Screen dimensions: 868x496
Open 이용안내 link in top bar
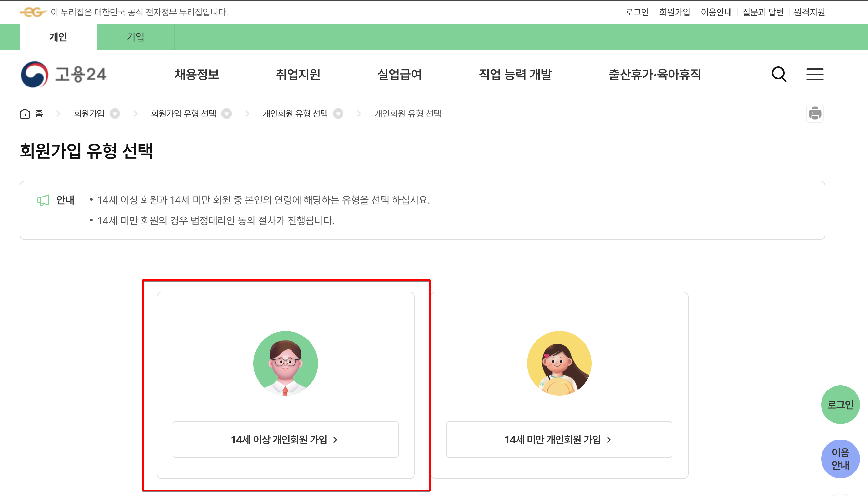pos(716,12)
